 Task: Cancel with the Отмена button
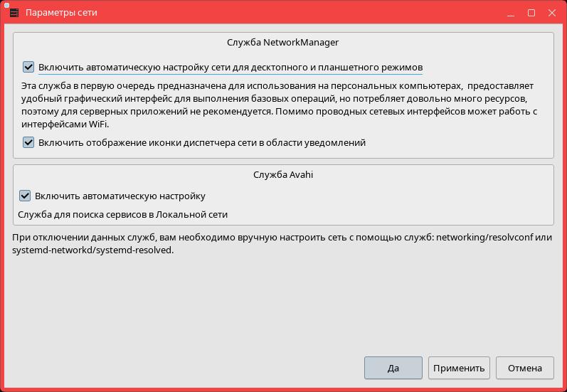(524, 368)
